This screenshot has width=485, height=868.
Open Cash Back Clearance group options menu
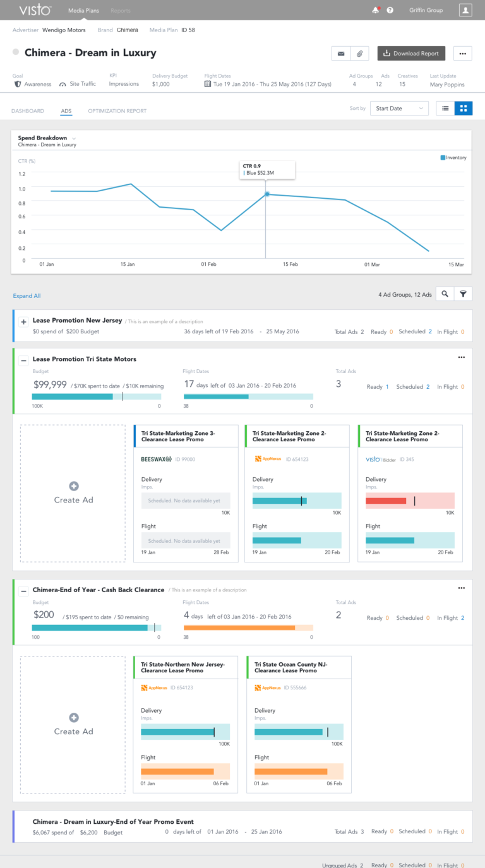462,588
